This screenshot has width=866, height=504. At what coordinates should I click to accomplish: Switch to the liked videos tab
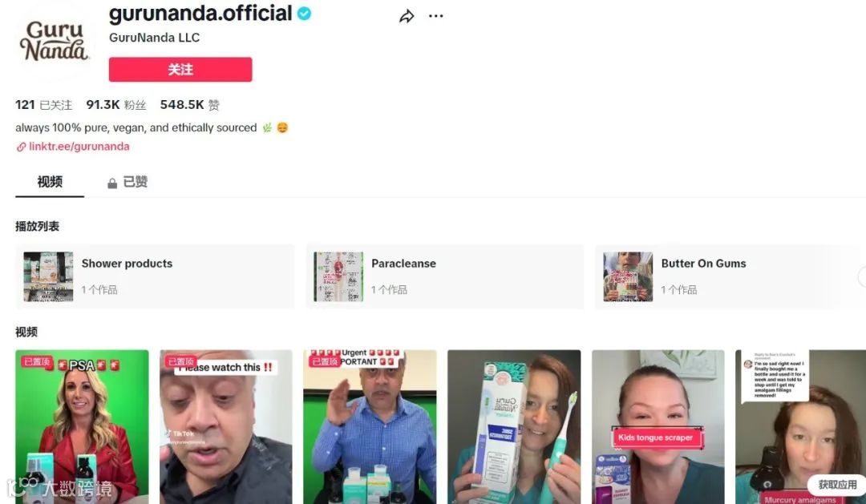click(x=127, y=182)
